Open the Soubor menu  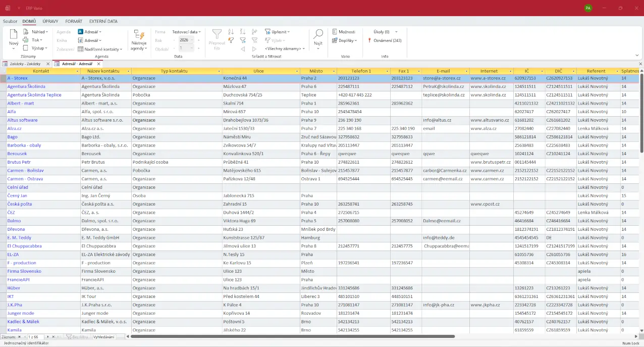pos(10,21)
